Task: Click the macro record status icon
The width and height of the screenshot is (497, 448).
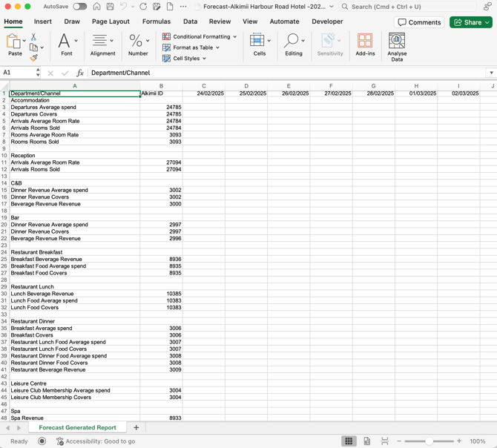Action: point(42,441)
